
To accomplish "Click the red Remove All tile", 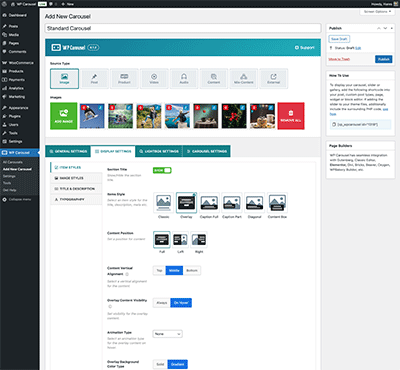I will click(291, 116).
